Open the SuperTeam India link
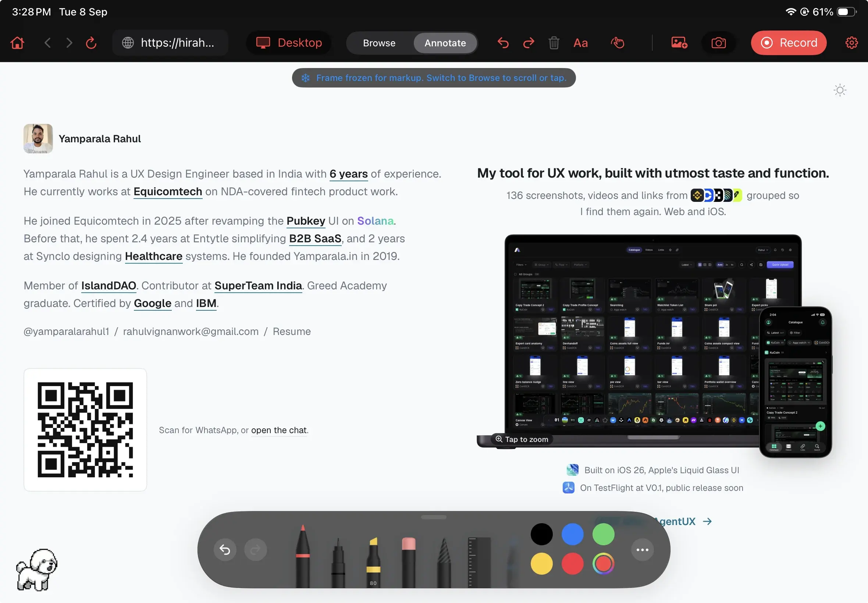This screenshot has width=868, height=603. 258,286
